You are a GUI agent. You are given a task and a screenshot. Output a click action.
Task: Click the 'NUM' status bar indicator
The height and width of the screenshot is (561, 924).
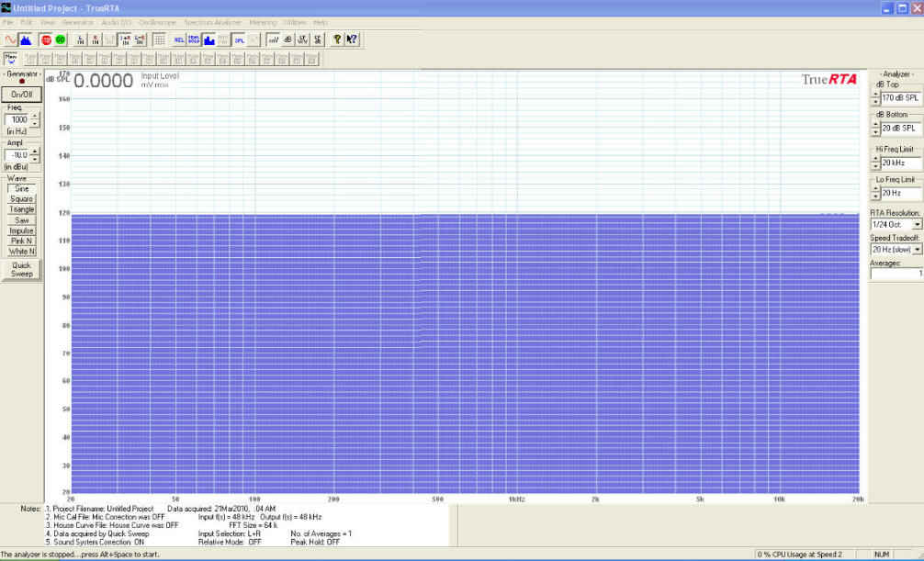pos(882,555)
